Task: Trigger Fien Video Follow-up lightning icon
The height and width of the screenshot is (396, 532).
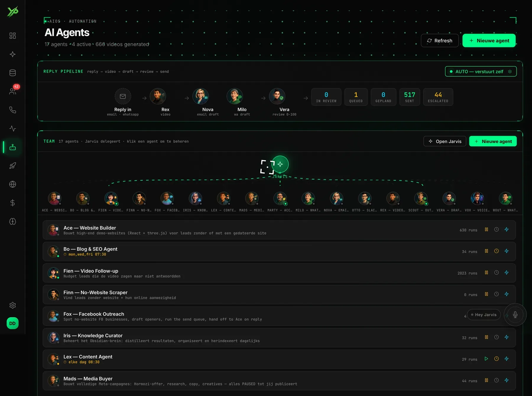Action: [x=507, y=273]
